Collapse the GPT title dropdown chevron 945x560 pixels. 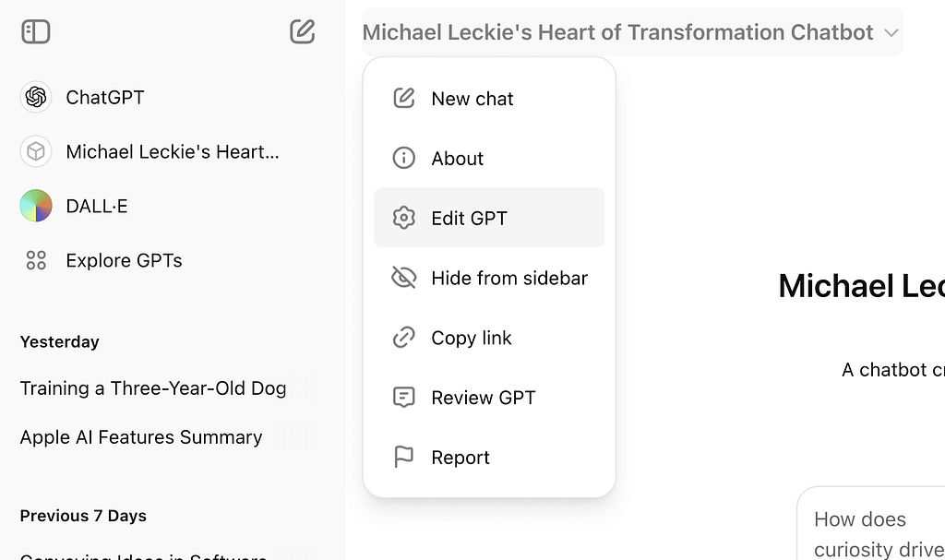pos(891,32)
